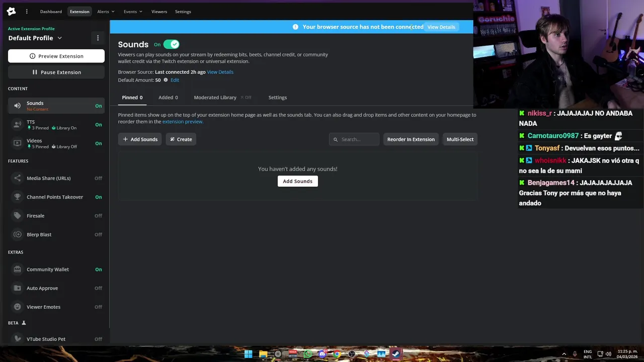Open the Extension page
Viewport: 644px width, 362px height.
click(x=79, y=12)
